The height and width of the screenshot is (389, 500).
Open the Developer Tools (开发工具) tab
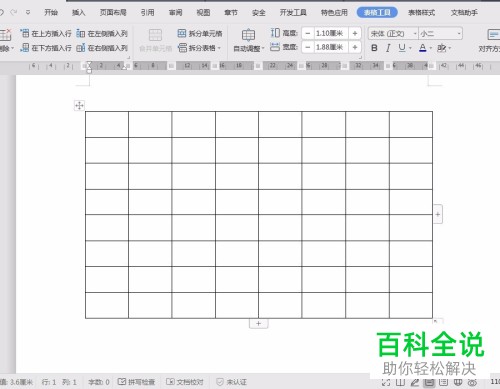point(293,13)
